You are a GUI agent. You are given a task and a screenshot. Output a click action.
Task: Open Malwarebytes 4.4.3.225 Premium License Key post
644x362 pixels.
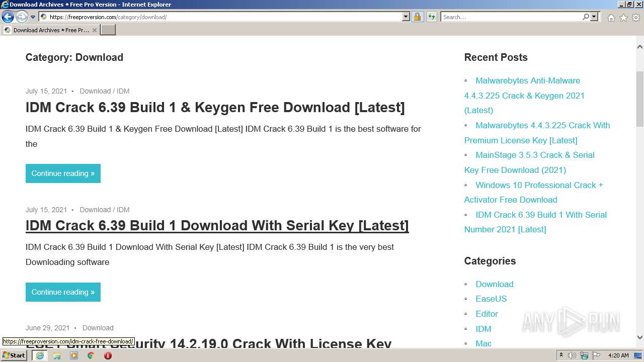(x=537, y=133)
